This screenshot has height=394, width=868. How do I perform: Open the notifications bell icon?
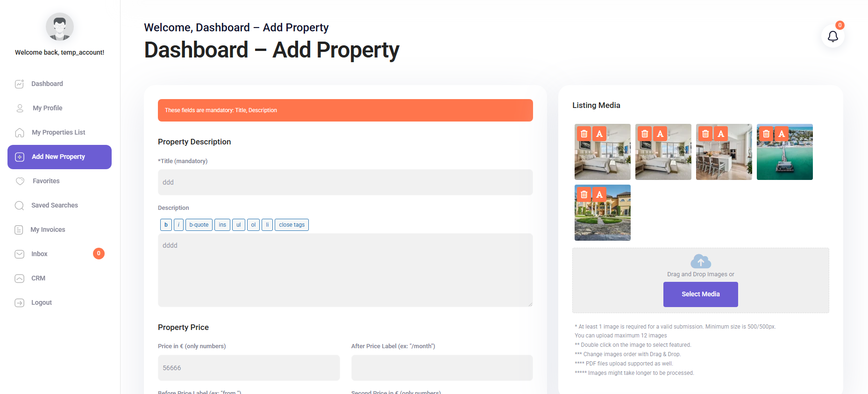tap(832, 36)
